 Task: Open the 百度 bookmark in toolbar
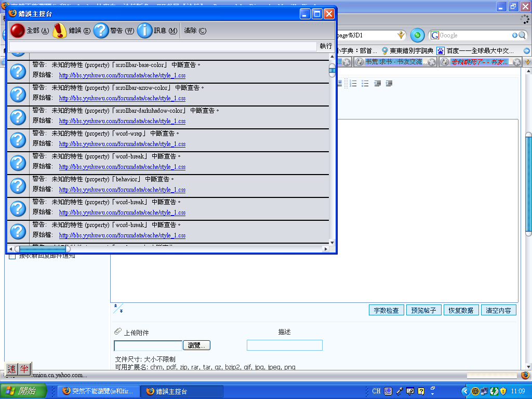click(475, 51)
